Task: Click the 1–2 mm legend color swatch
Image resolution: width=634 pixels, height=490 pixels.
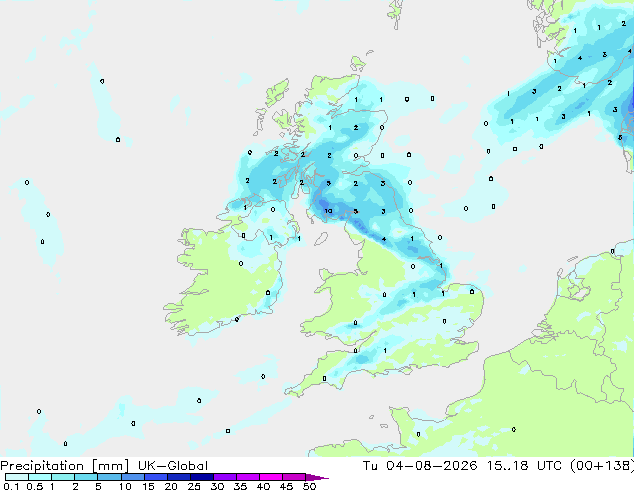Action: (63, 477)
